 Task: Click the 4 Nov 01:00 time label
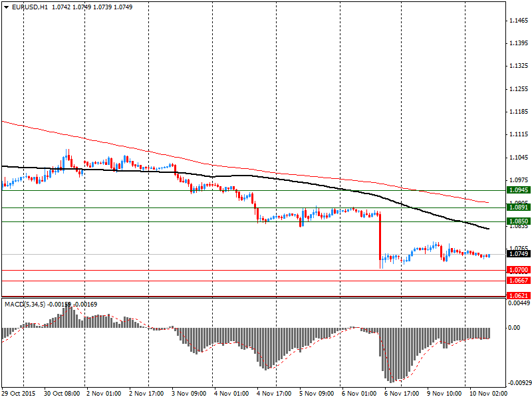[231, 394]
